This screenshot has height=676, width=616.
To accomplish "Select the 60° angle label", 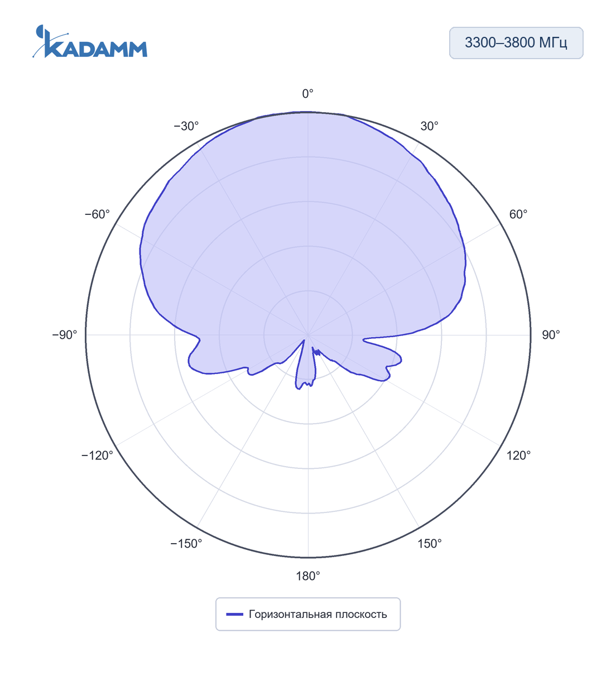I will tap(518, 214).
